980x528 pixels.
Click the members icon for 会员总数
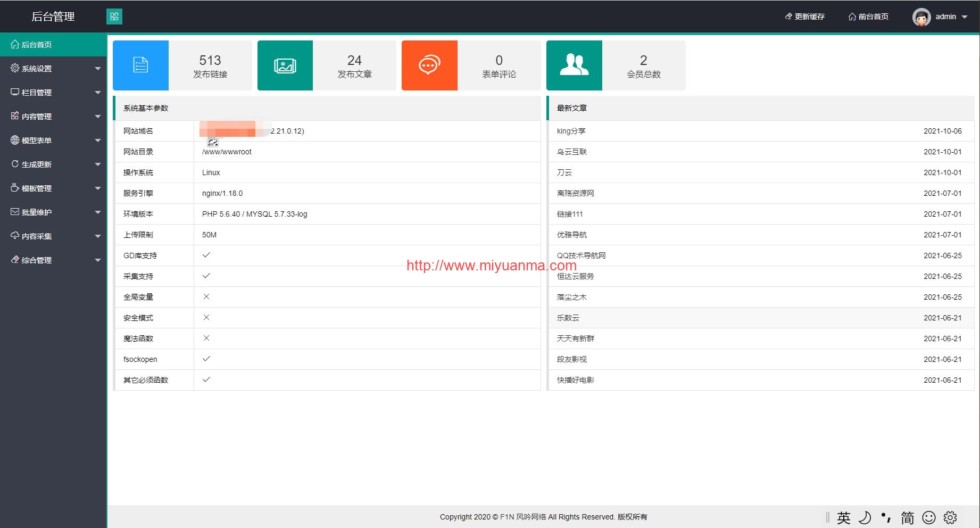tap(574, 65)
